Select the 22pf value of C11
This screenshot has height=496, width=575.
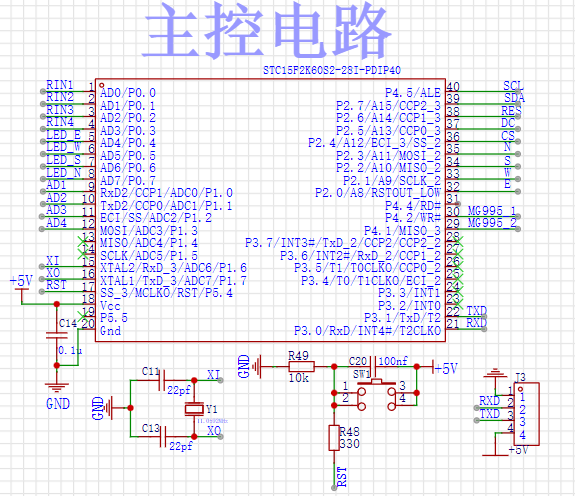click(179, 390)
